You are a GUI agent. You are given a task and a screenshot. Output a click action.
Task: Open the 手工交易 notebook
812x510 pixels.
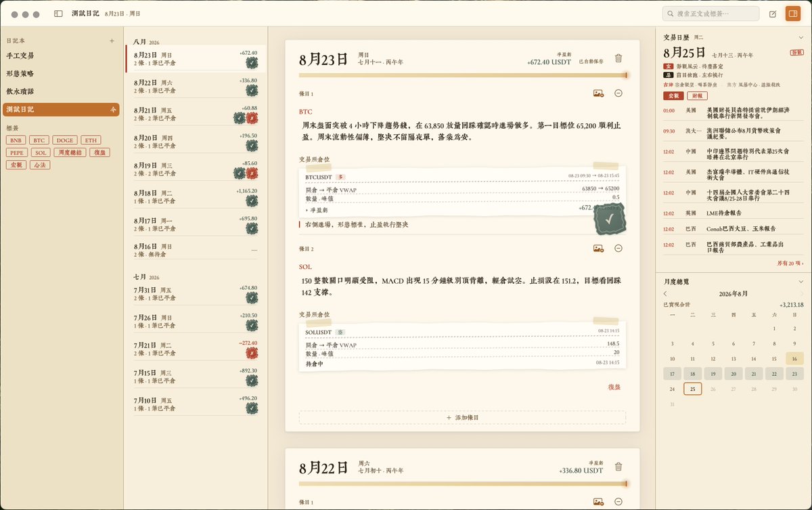coord(61,56)
